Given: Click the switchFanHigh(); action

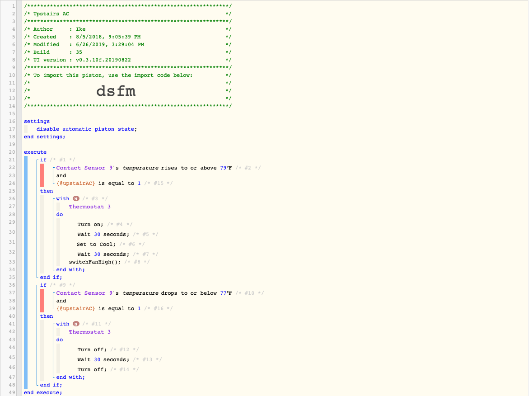Looking at the screenshot, I should click(95, 262).
